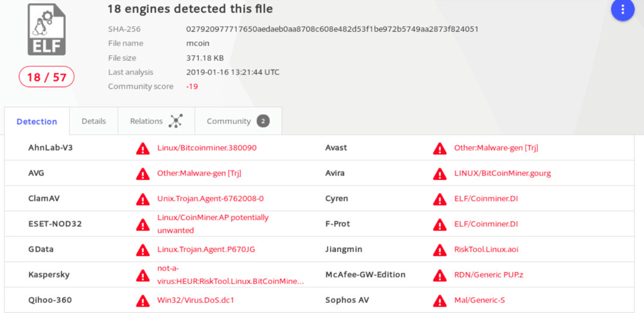Click the community score value -19
This screenshot has height=313, width=644.
pos(192,86)
